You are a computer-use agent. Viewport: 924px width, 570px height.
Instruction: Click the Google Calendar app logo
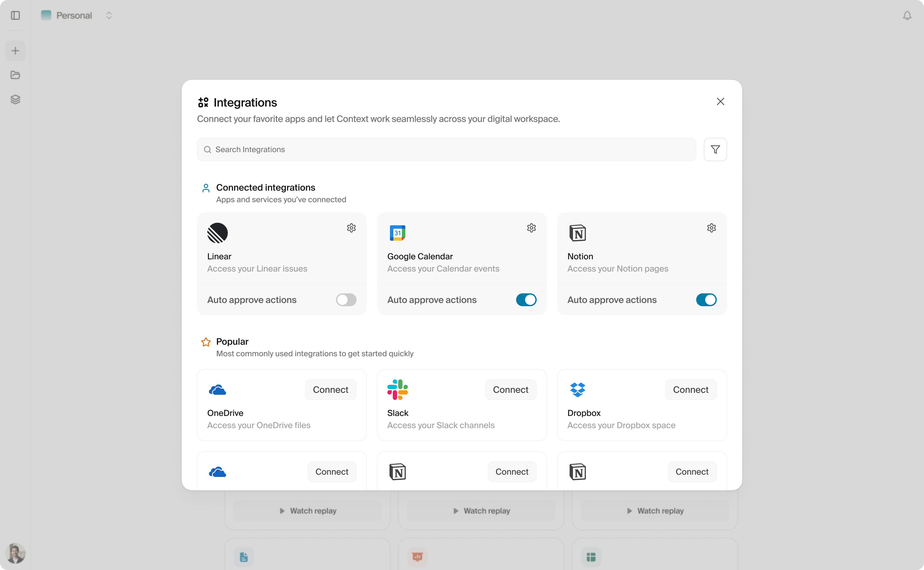(x=397, y=233)
